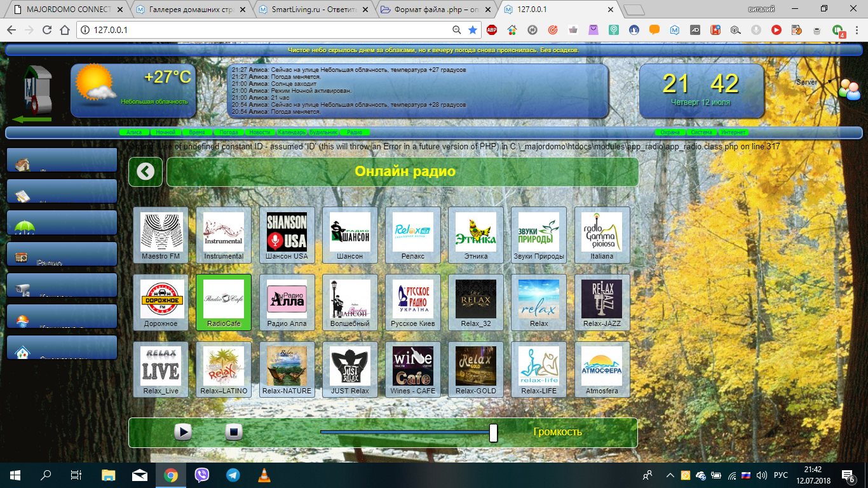Screen dimensions: 868x488
Task: Open the green umbrella sidebar button
Action: [x=62, y=222]
